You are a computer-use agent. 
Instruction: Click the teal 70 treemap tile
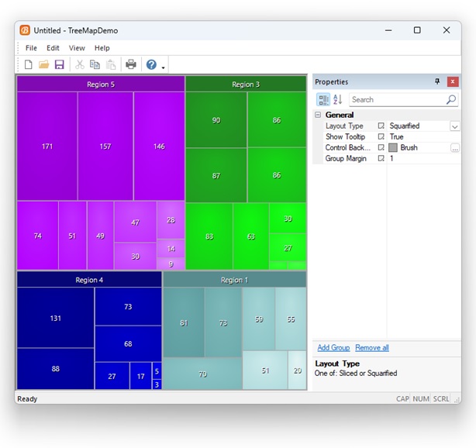point(203,374)
